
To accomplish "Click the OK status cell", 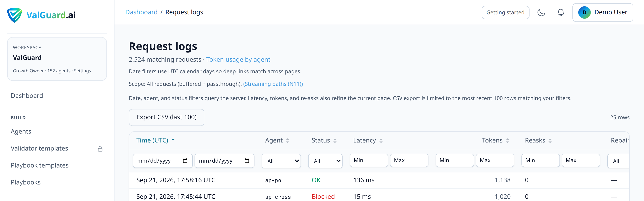I will 316,180.
